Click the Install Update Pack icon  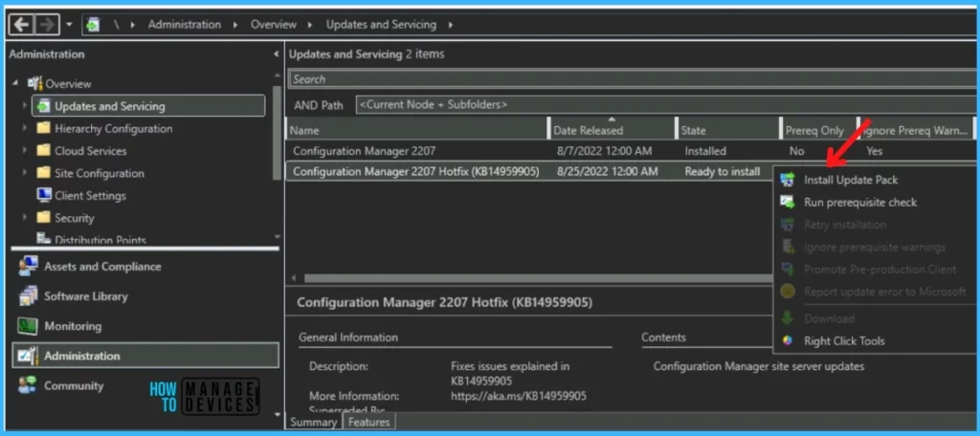coord(788,180)
